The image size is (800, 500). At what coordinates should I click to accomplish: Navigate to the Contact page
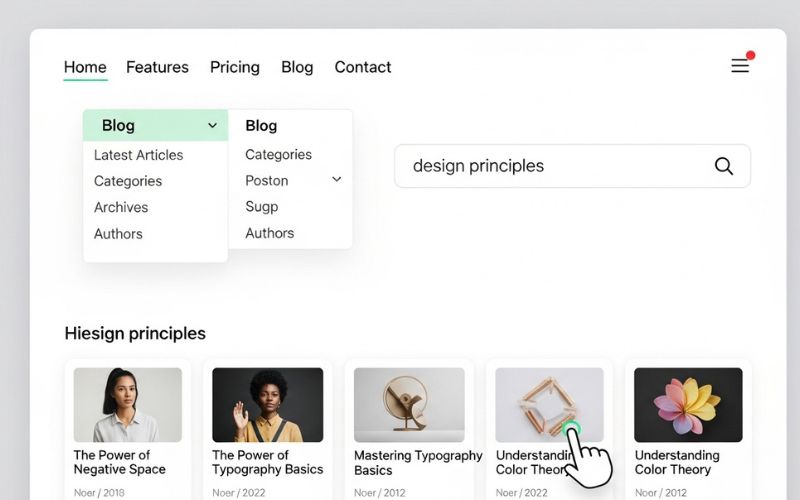[x=362, y=67]
